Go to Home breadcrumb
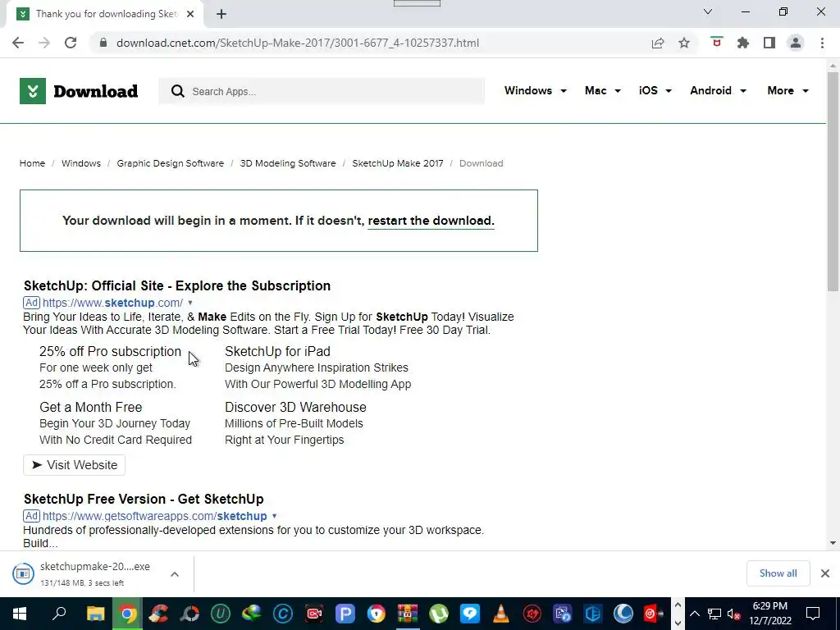 point(32,163)
